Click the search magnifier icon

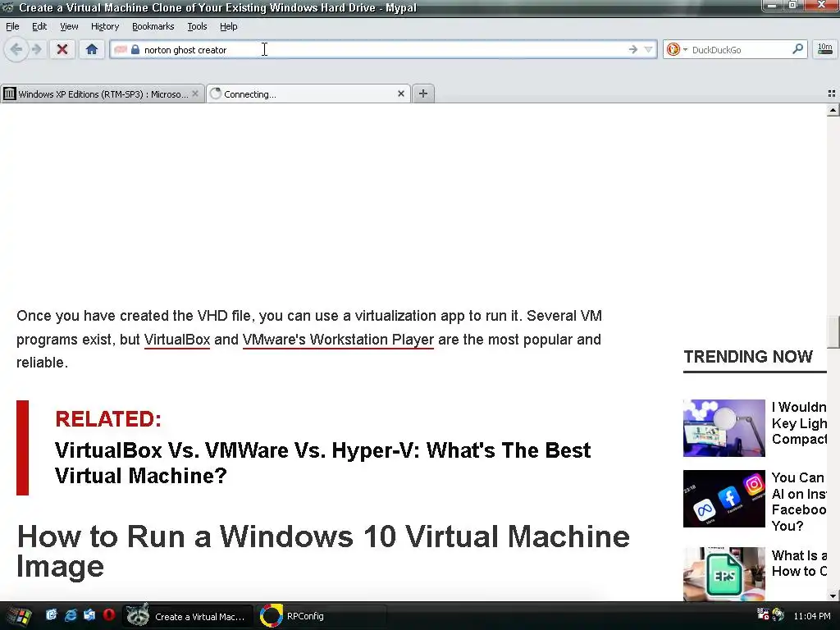(x=797, y=50)
